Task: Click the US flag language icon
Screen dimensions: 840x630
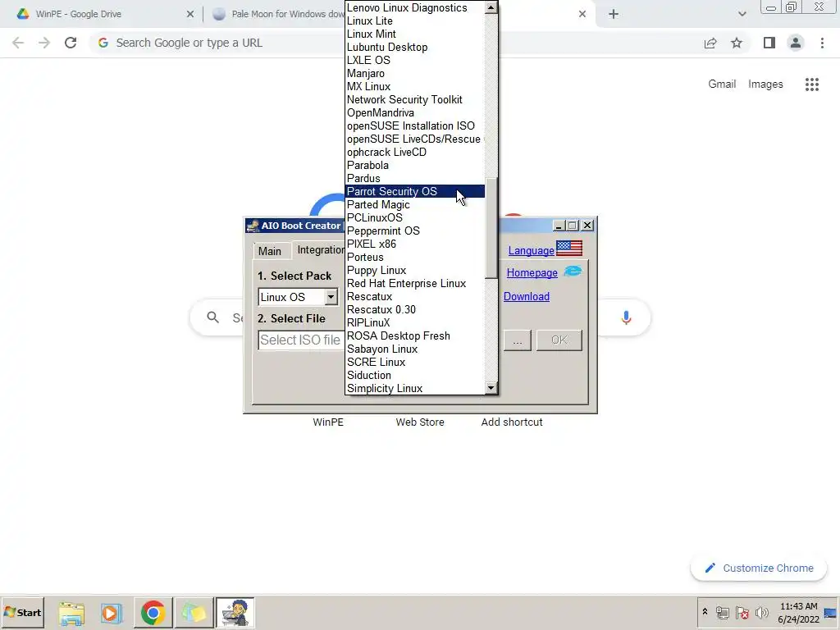Action: (x=569, y=248)
